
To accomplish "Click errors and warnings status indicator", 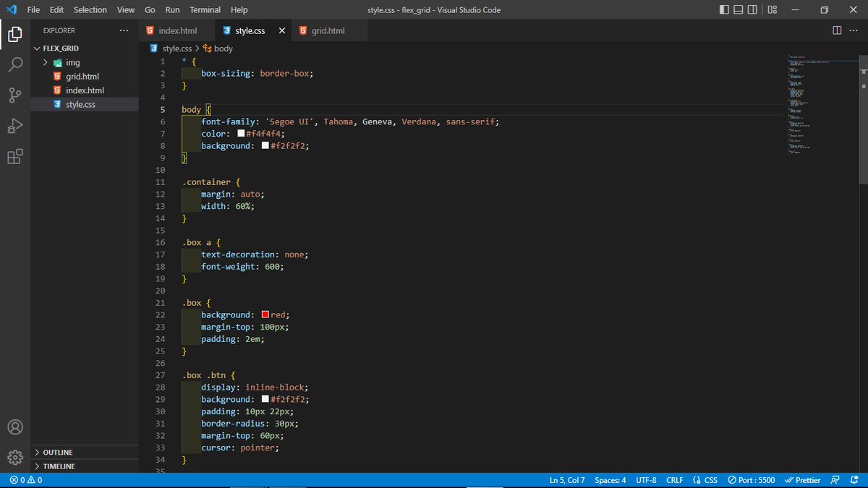I will pos(26,480).
